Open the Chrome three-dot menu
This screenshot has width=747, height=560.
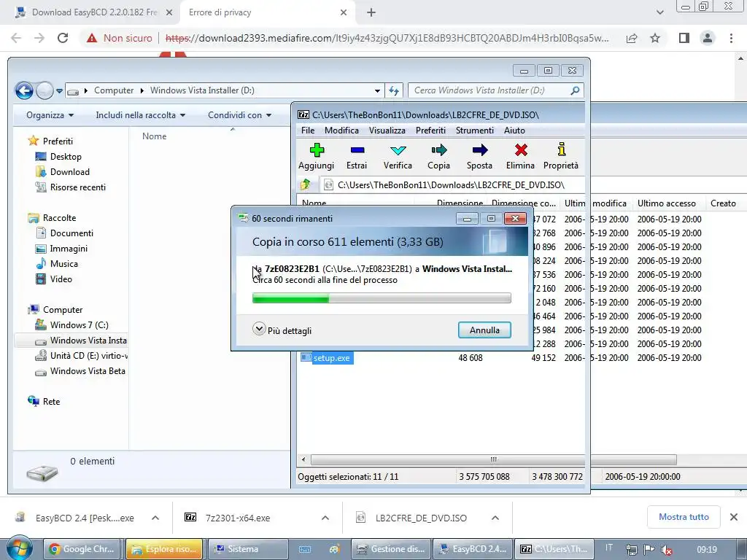[731, 38]
